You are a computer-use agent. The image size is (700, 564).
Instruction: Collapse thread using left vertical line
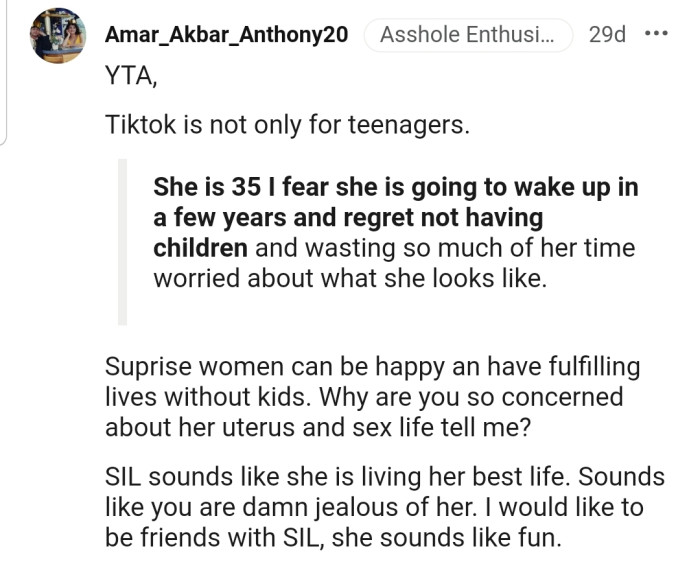point(3,71)
